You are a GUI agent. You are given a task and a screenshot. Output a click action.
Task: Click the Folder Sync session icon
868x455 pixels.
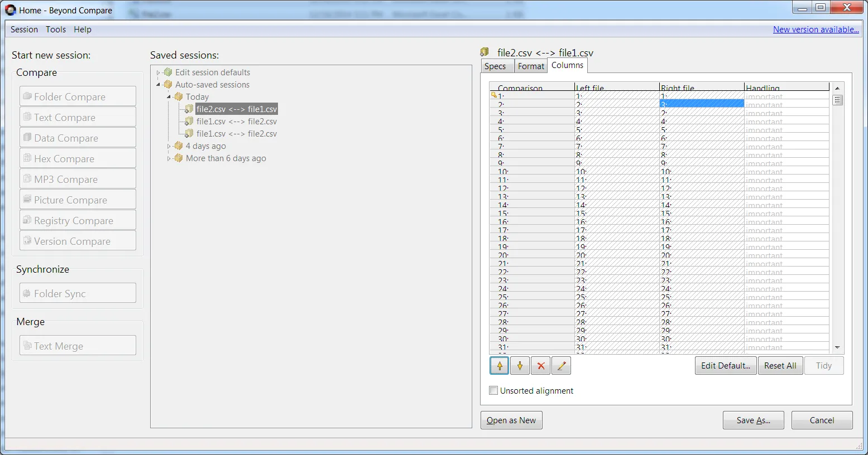tap(27, 293)
